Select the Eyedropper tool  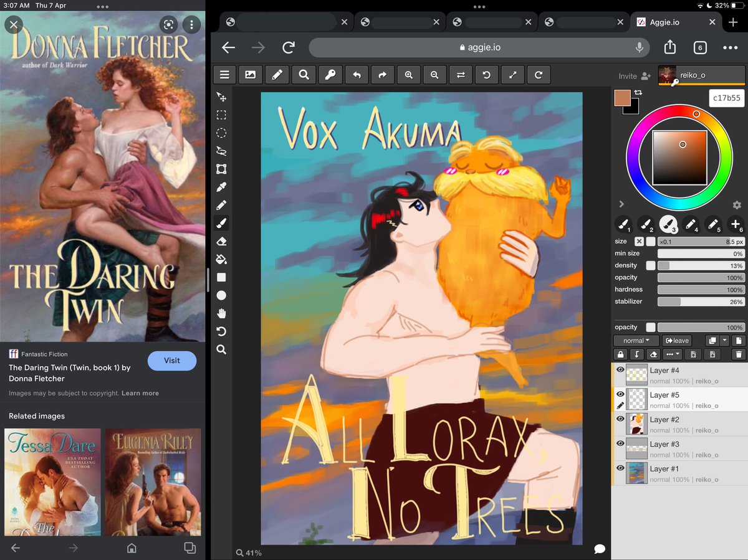click(x=221, y=187)
